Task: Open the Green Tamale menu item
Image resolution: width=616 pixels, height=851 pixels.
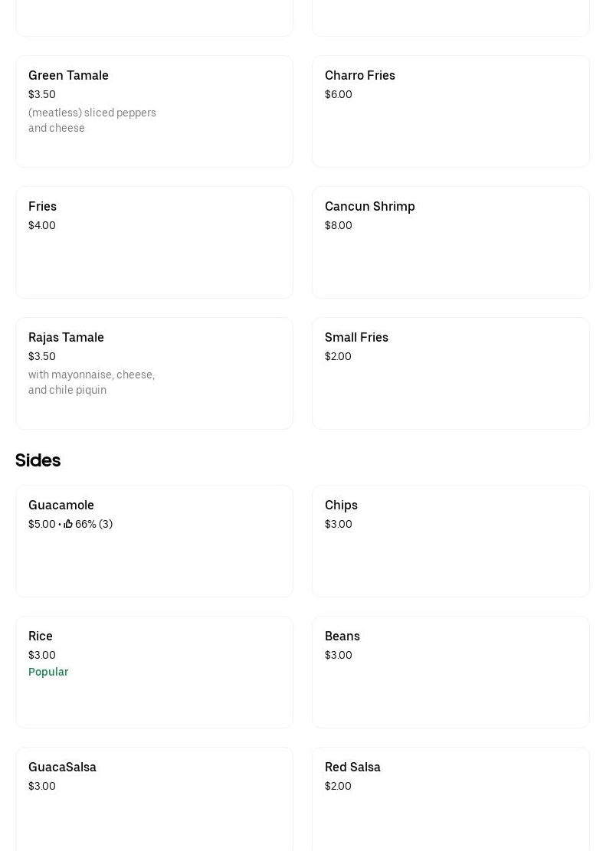Action: 153,111
